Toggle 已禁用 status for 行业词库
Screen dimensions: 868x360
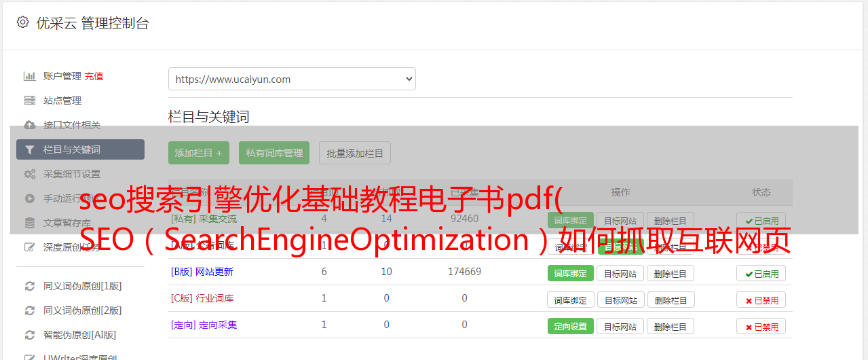(x=761, y=300)
